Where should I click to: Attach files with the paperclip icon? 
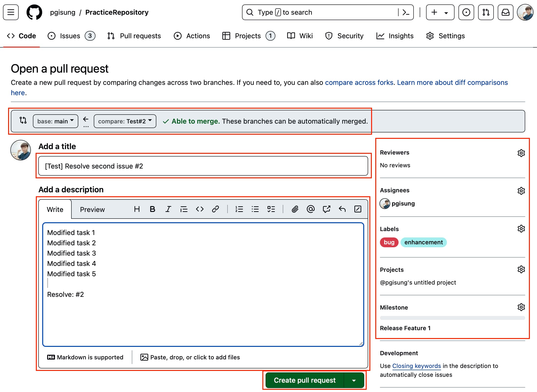click(x=295, y=209)
